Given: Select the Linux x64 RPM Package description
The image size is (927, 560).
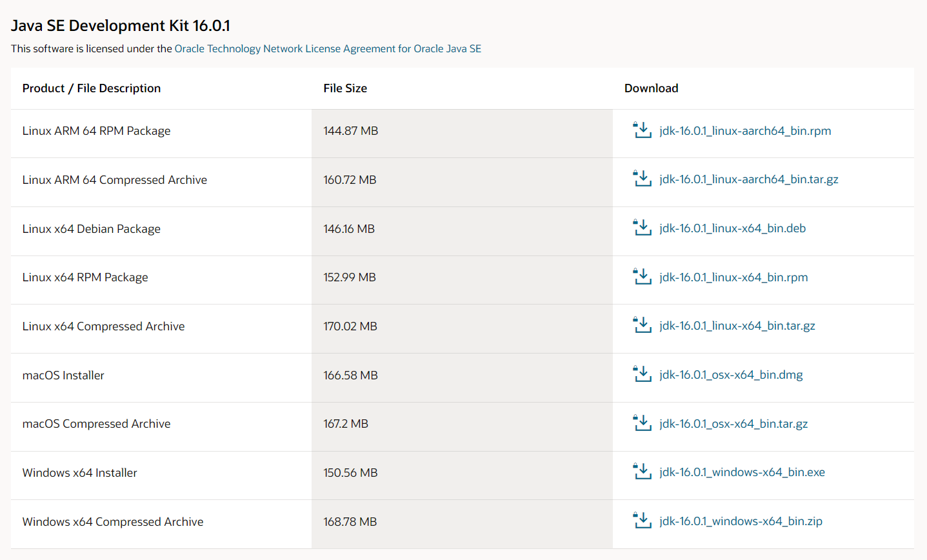Looking at the screenshot, I should (85, 277).
